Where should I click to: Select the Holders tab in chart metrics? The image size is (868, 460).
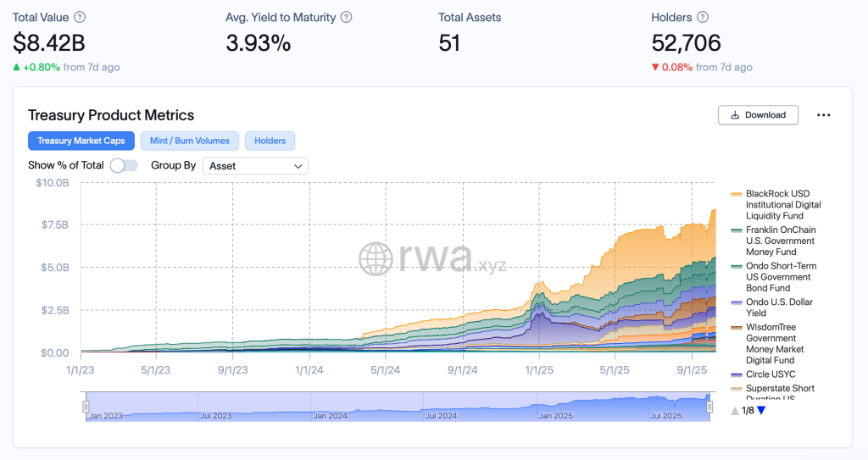coord(270,141)
